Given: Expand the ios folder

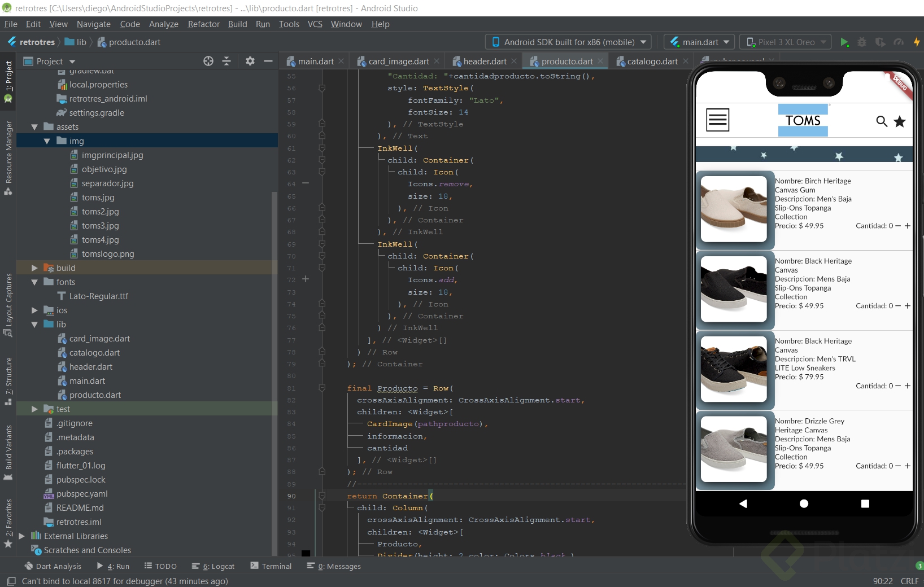Looking at the screenshot, I should tap(34, 310).
